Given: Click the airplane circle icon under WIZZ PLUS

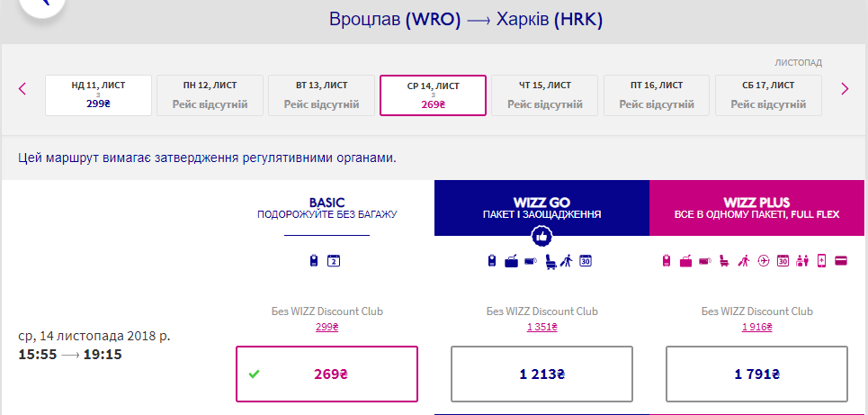Looking at the screenshot, I should coord(764,262).
